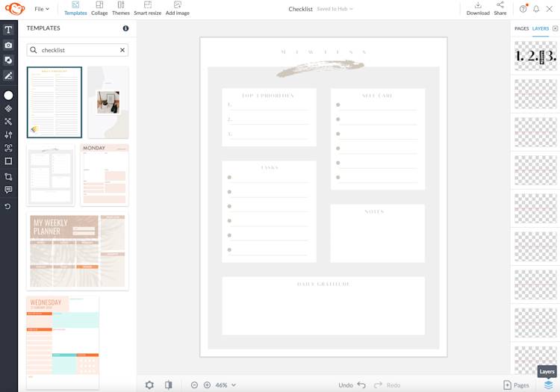Download the design

[478, 8]
